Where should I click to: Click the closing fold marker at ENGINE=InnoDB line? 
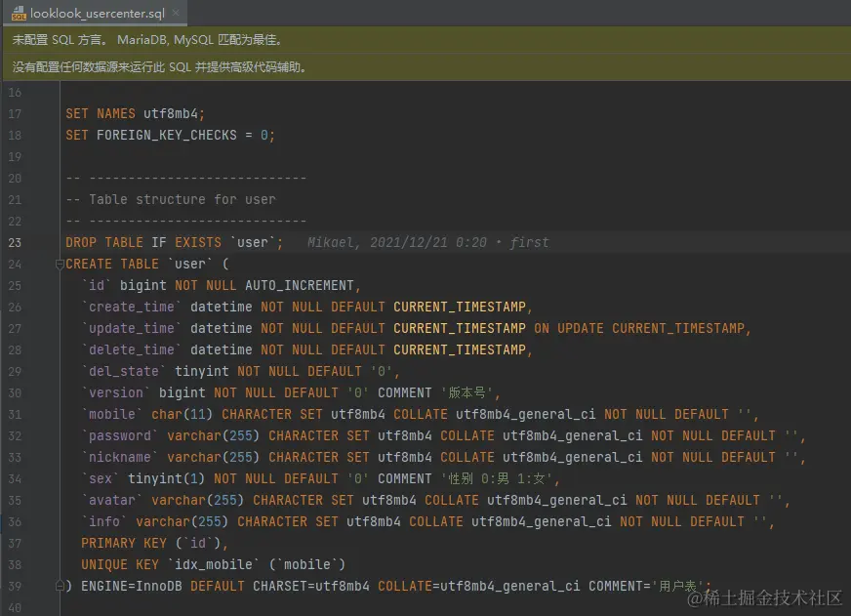click(x=60, y=586)
